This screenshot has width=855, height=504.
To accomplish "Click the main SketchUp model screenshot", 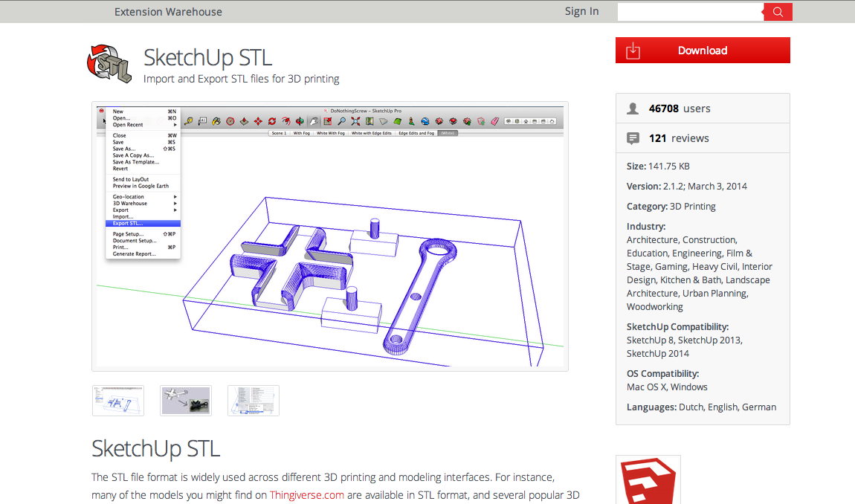I will [330, 236].
